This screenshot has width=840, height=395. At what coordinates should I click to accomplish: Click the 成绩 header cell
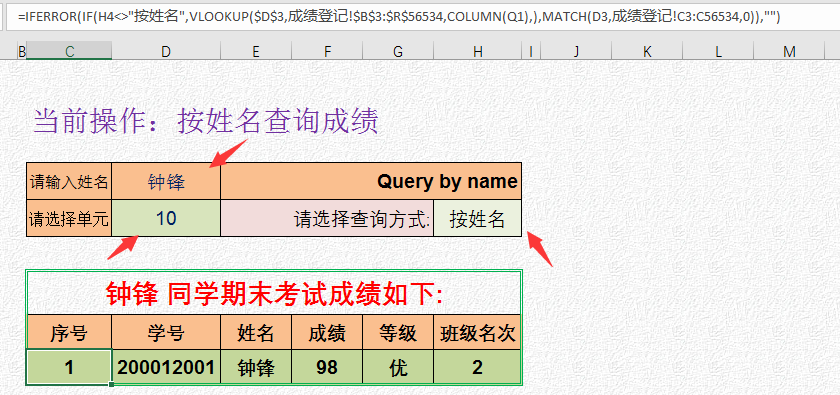tap(327, 332)
